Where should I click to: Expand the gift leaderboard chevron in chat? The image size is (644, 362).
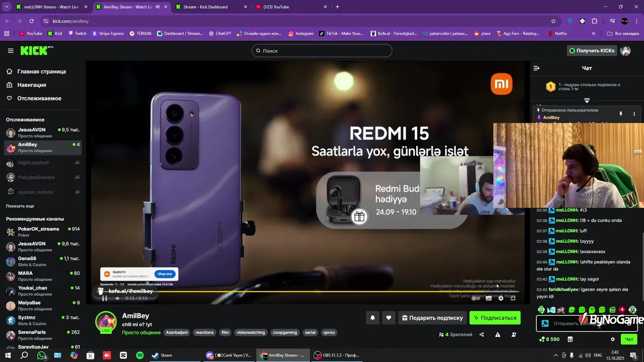[x=587, y=101]
